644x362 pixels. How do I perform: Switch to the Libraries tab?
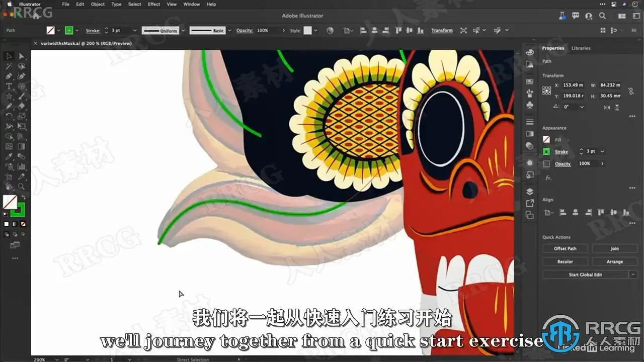(x=581, y=48)
